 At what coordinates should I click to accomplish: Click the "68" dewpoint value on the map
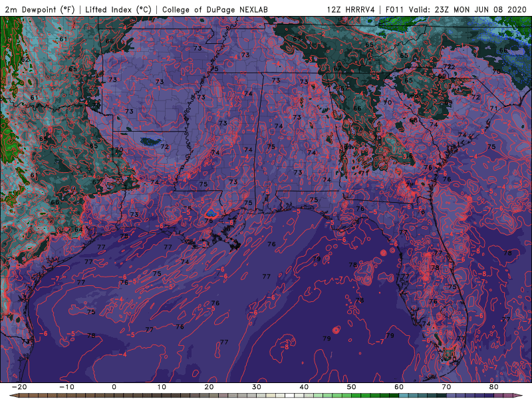point(413,120)
